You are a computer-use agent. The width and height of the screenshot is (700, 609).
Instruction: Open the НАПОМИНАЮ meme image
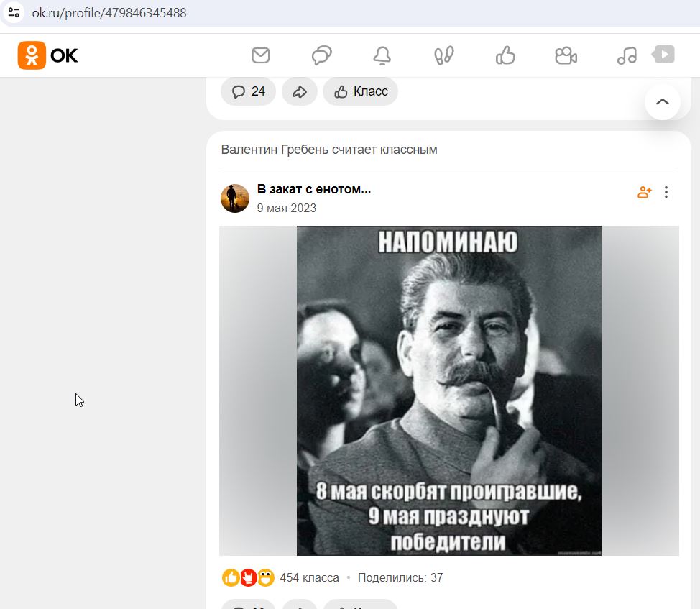[449, 390]
